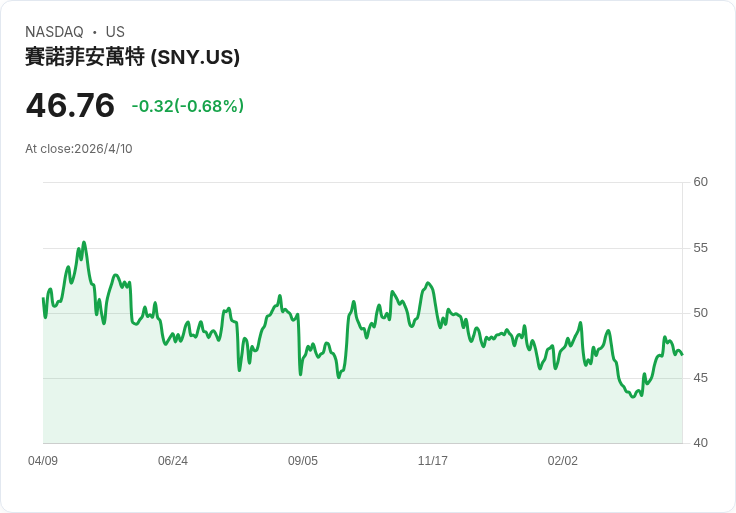
Task: Click the highest peak of the price line
Action: tap(84, 242)
